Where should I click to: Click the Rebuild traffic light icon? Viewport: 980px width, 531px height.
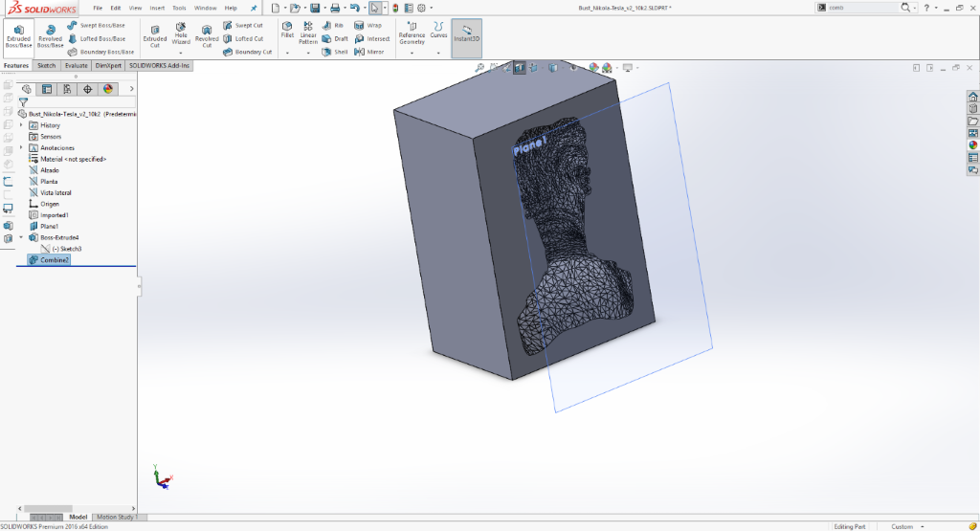coord(395,8)
